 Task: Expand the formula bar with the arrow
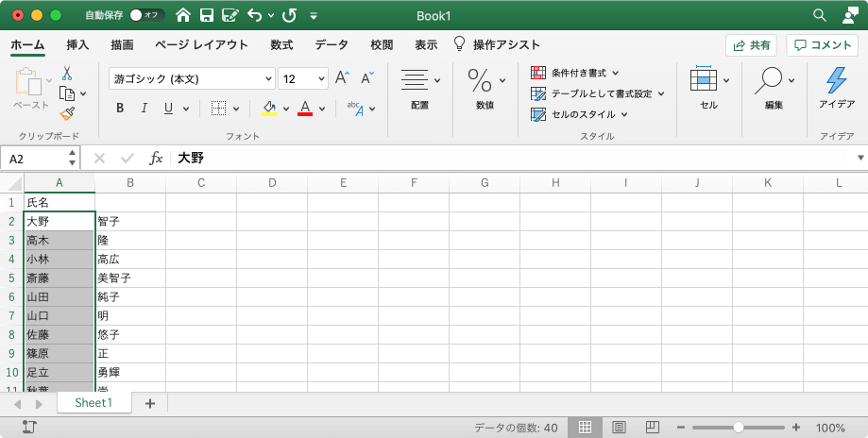point(860,159)
